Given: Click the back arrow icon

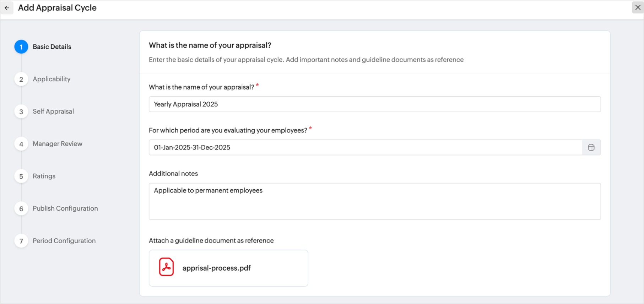Looking at the screenshot, I should click(7, 8).
